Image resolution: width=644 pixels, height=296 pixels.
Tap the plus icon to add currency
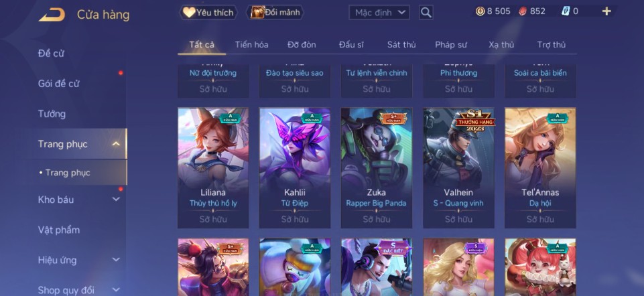[x=606, y=11]
